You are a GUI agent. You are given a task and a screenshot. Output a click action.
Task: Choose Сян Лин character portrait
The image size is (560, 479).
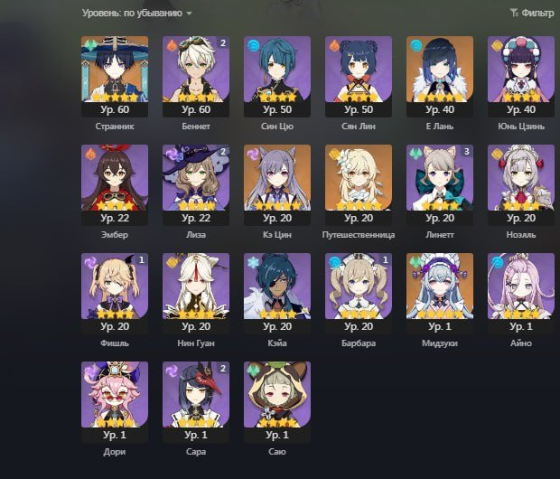click(359, 76)
